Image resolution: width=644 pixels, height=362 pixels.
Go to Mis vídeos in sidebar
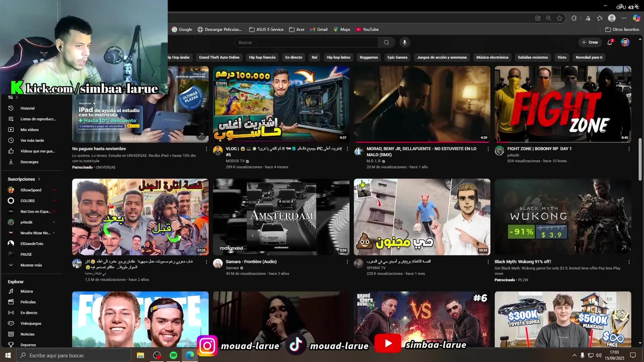tap(29, 130)
